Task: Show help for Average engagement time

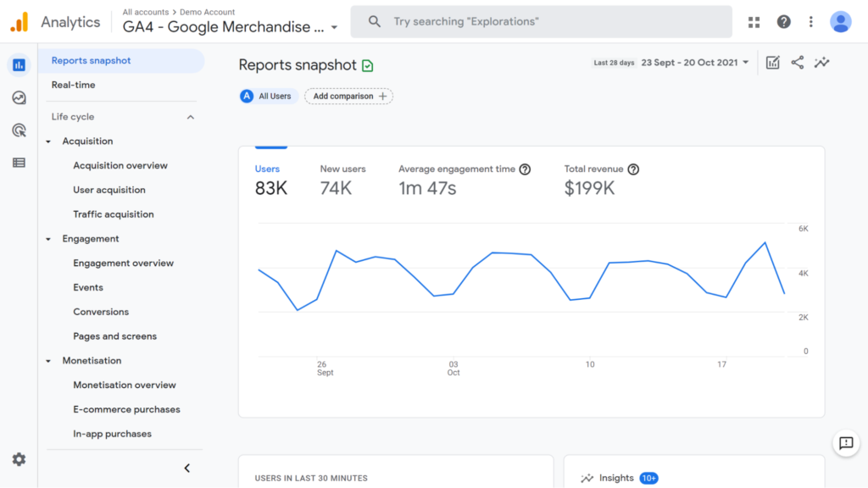Action: pyautogui.click(x=525, y=169)
